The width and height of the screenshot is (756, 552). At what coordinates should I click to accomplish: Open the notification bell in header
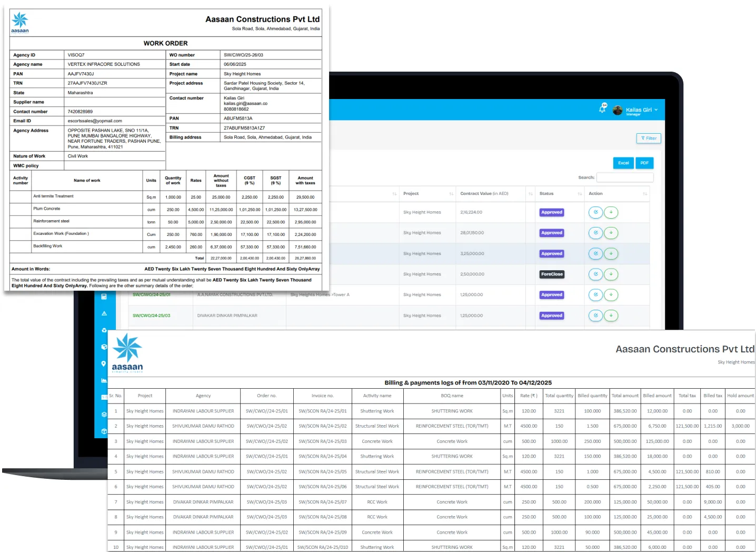pyautogui.click(x=602, y=109)
